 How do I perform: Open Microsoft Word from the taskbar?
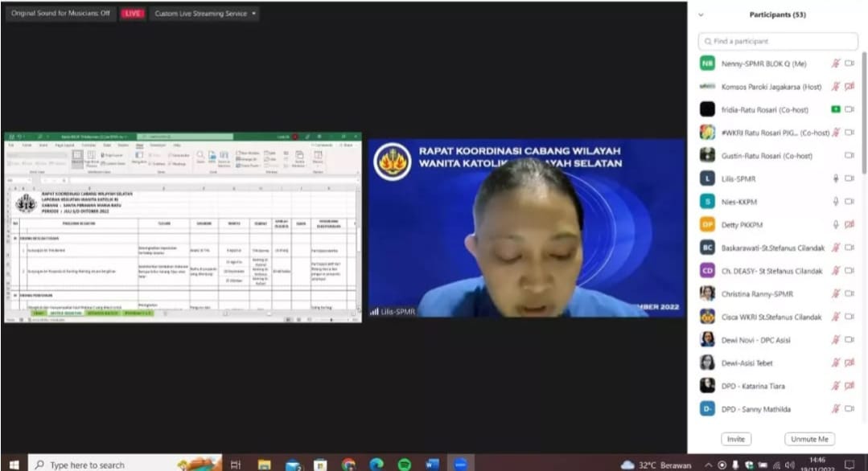pos(432,464)
